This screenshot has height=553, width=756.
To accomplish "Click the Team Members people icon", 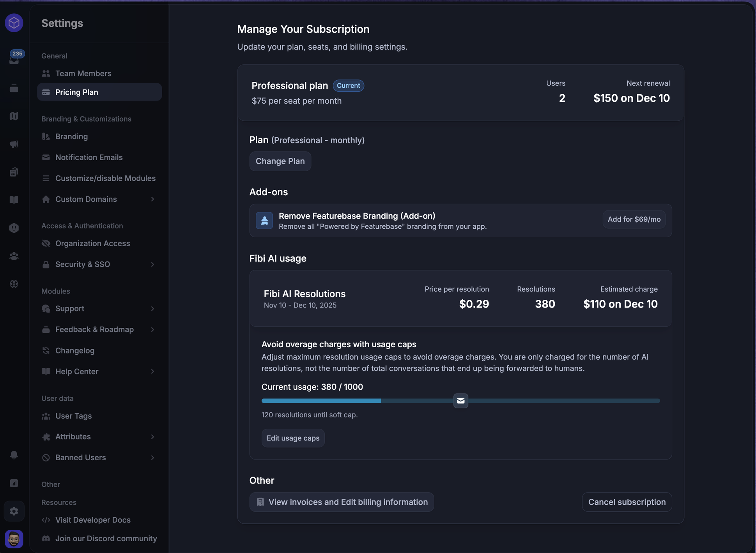I will [46, 73].
